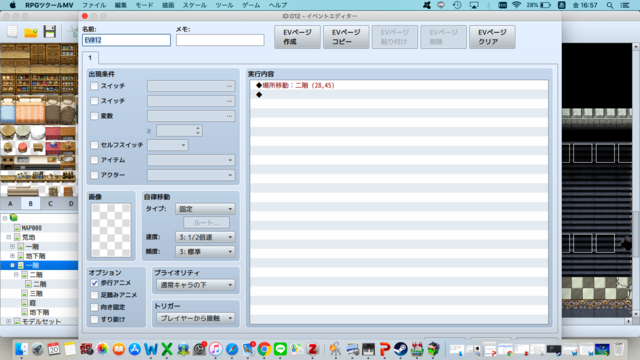Open the Books app in Dock
Image resolution: width=640 pixels, height=360 pixels.
(118, 349)
